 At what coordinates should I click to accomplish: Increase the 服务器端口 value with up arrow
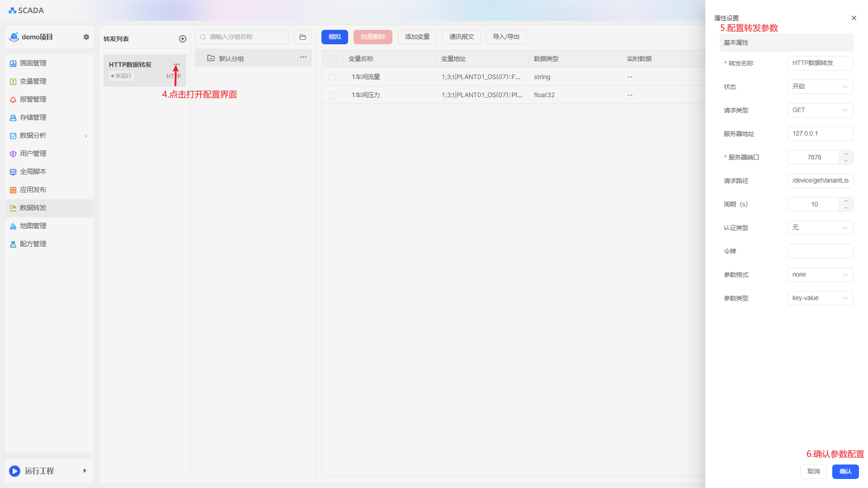(x=846, y=154)
